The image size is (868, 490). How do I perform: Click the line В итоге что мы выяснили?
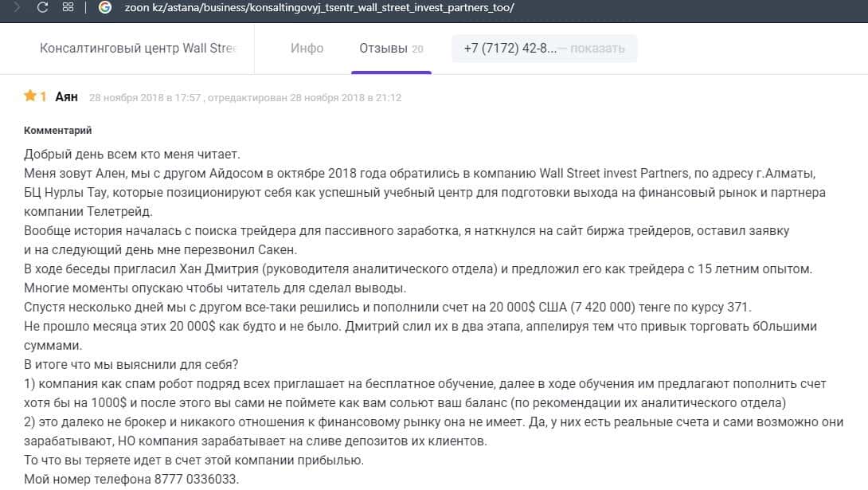131,364
